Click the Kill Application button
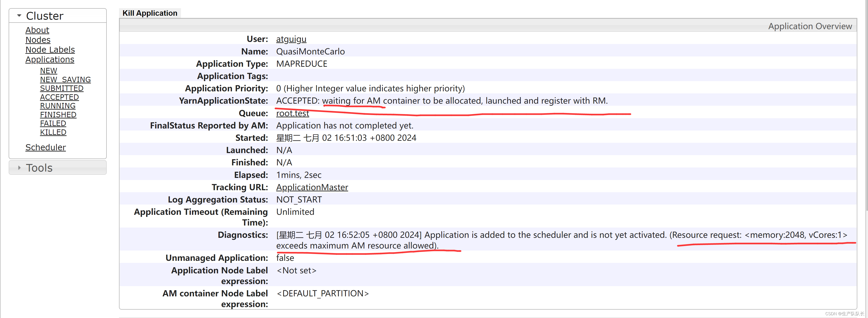 150,13
